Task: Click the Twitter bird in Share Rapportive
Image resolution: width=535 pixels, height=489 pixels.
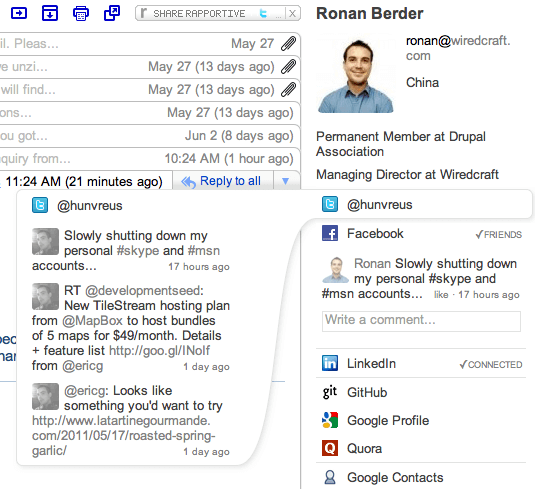Action: [x=263, y=14]
